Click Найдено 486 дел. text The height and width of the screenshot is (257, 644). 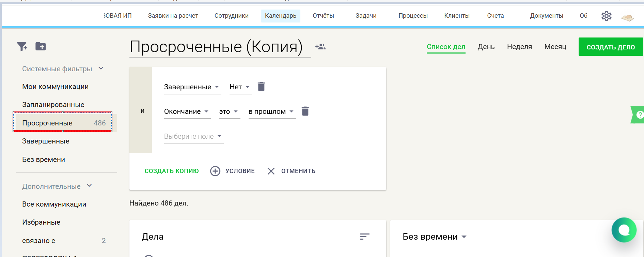[x=159, y=203]
